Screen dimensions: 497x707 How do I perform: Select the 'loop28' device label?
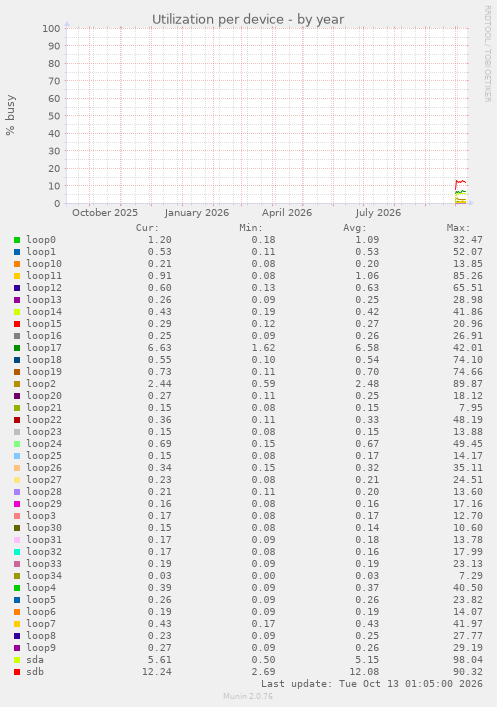(44, 492)
